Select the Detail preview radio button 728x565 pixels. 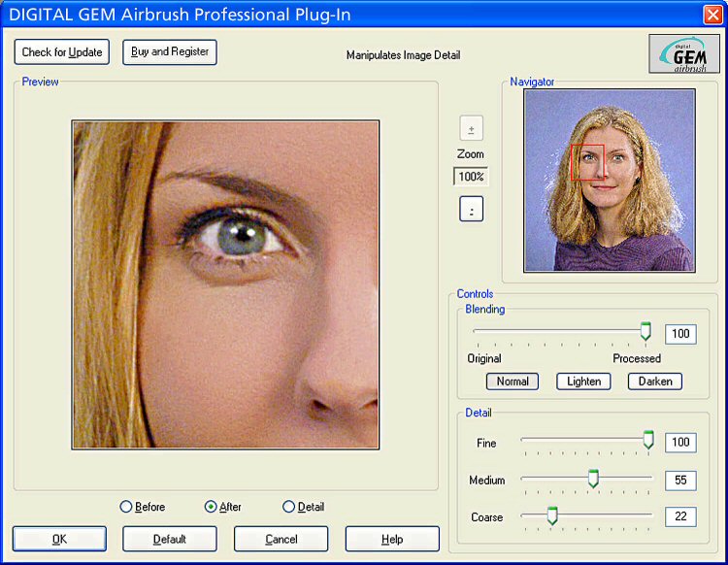point(288,507)
